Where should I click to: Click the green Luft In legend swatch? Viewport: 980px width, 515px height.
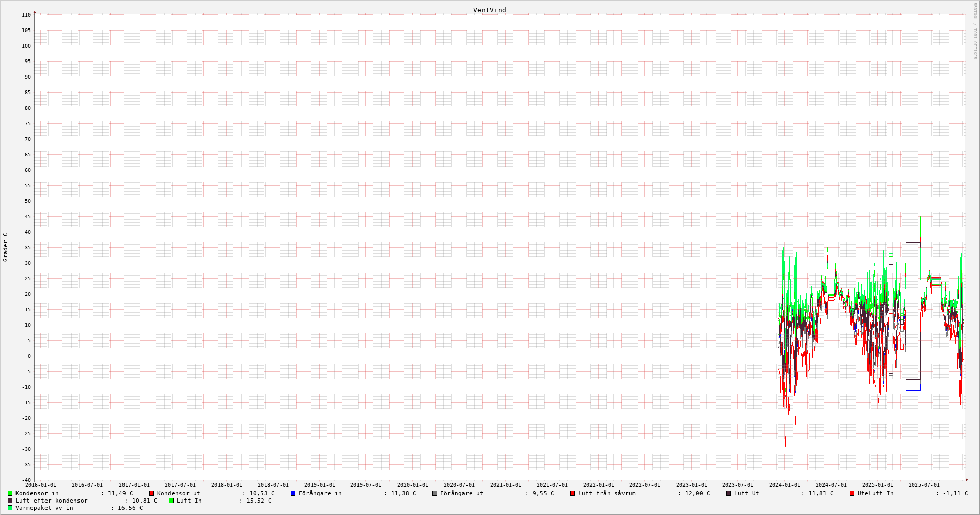tap(171, 501)
